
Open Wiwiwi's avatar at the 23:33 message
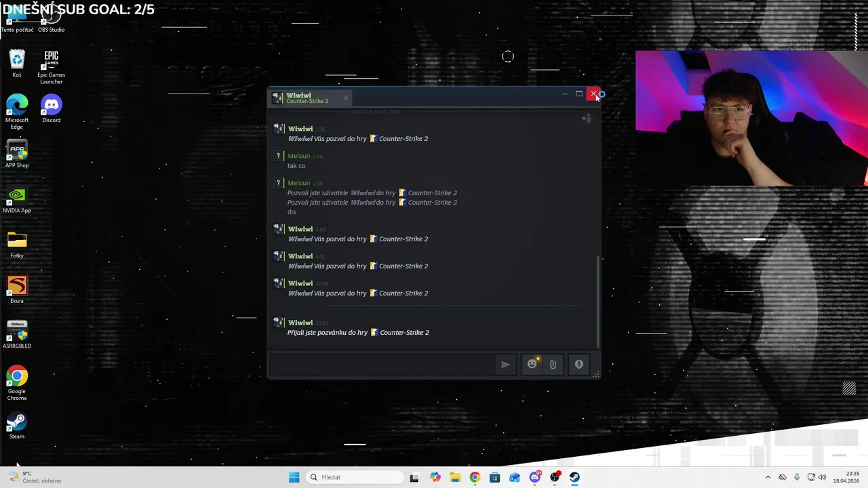point(278,322)
